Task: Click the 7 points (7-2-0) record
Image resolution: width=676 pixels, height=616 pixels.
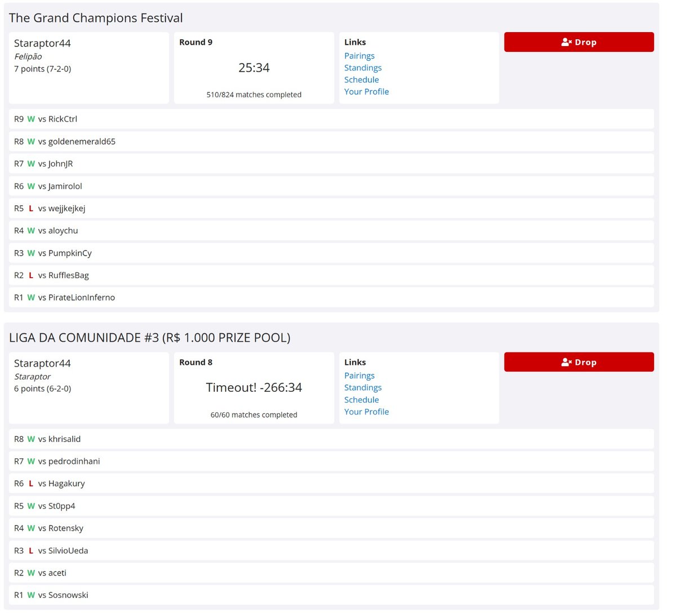Action: [43, 69]
